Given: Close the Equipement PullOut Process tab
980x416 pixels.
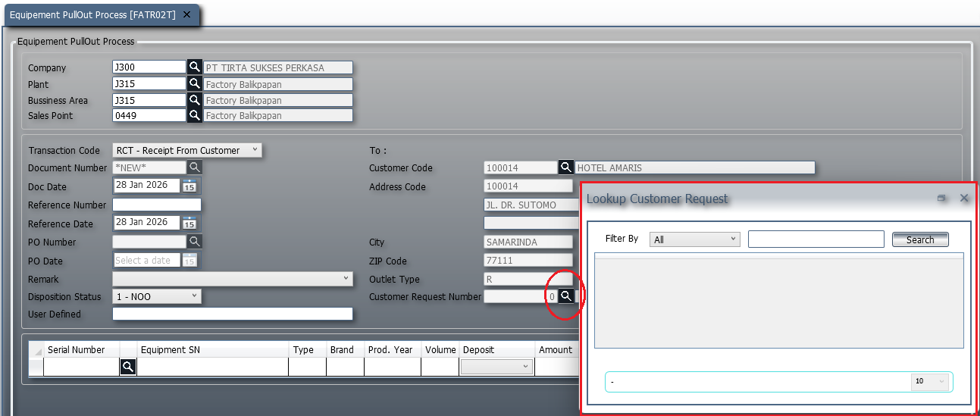Looking at the screenshot, I should [x=187, y=15].
